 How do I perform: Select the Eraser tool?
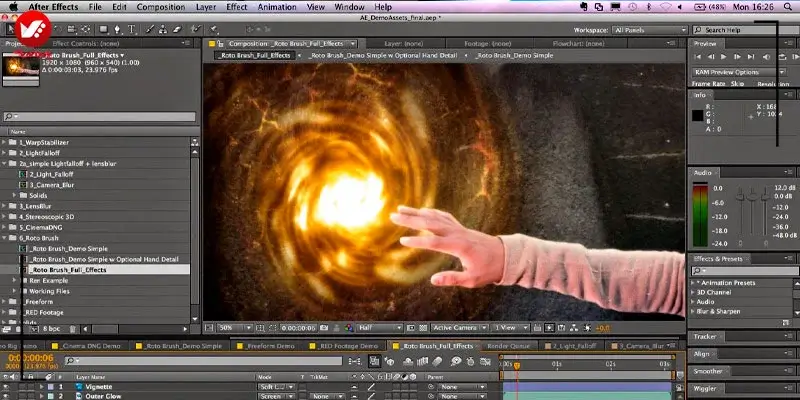pos(177,29)
